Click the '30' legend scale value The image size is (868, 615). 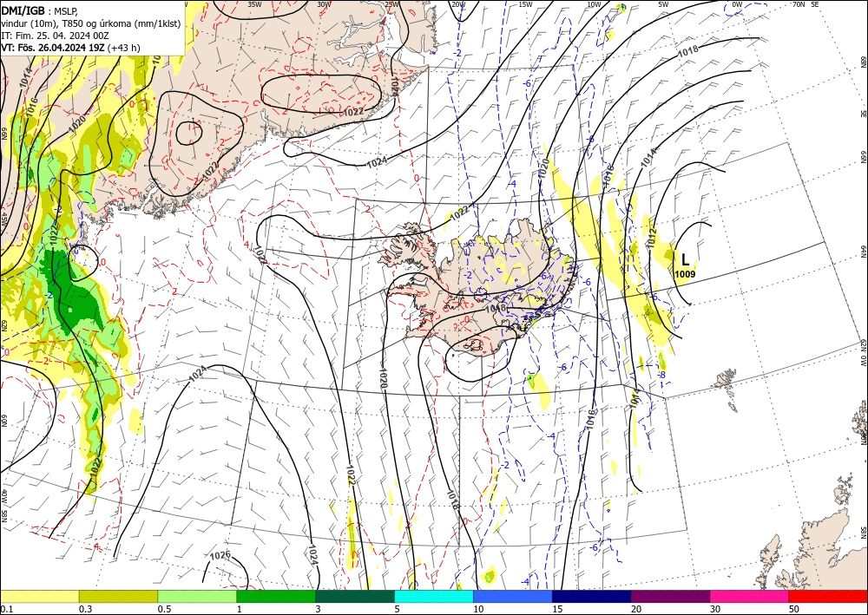(x=715, y=609)
